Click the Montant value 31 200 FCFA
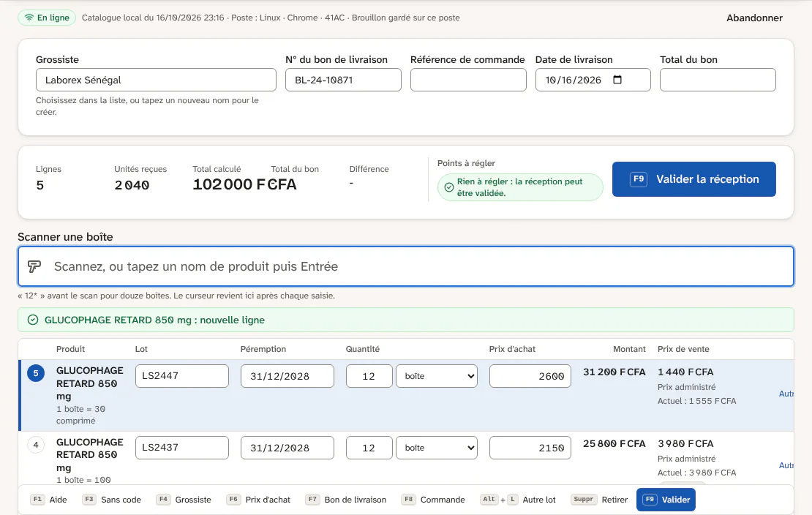This screenshot has width=812, height=515. pyautogui.click(x=614, y=372)
